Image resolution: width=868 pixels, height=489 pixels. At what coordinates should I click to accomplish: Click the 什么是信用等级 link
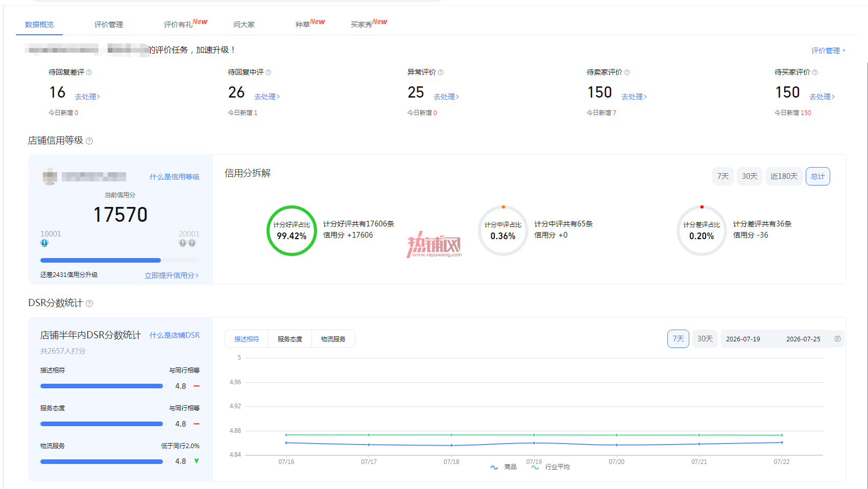[x=175, y=177]
